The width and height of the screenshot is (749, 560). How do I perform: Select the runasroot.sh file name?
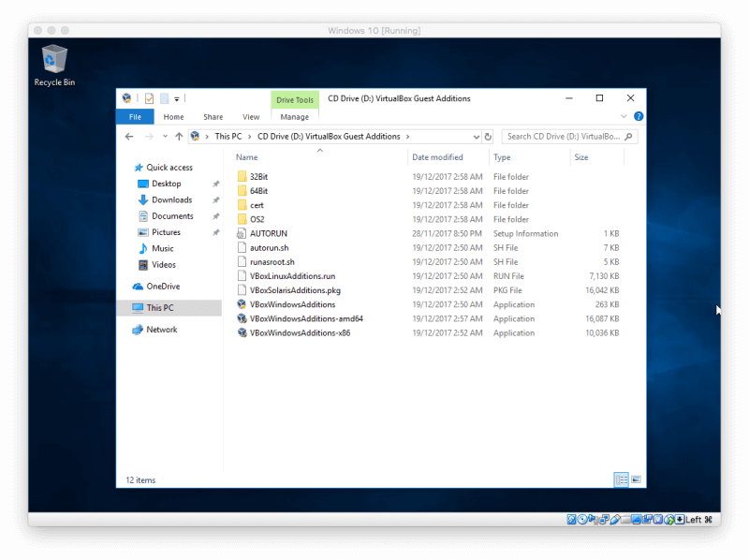click(x=272, y=262)
